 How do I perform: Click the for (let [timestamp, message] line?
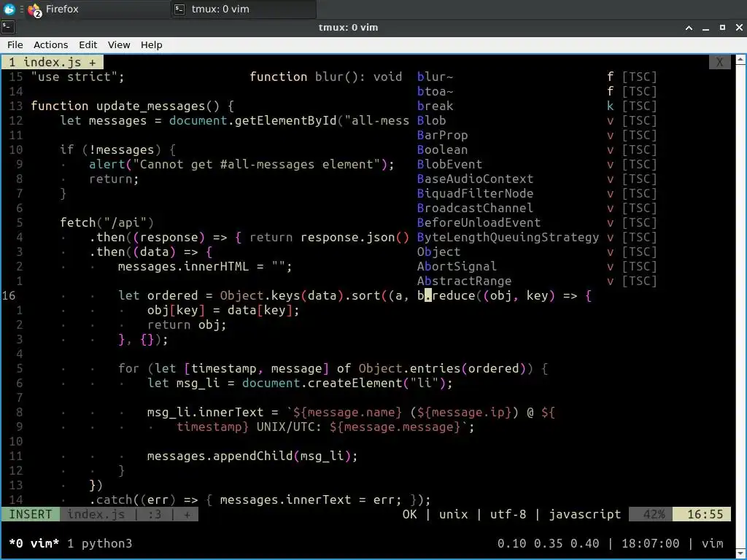click(x=333, y=368)
